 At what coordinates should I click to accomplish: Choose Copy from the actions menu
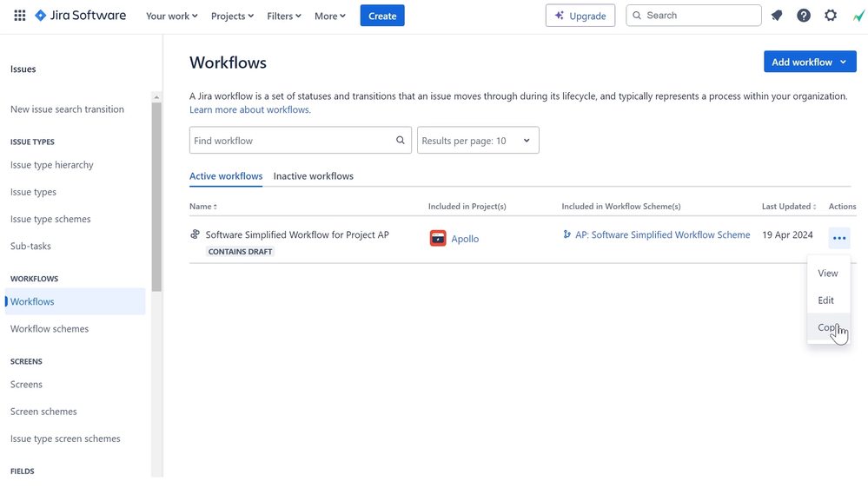[x=828, y=327]
